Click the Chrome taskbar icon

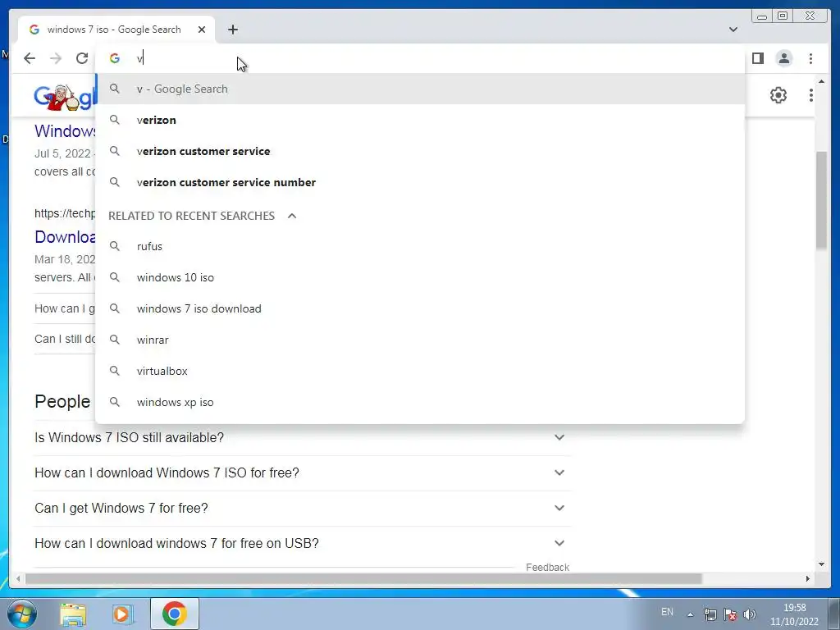(174, 614)
